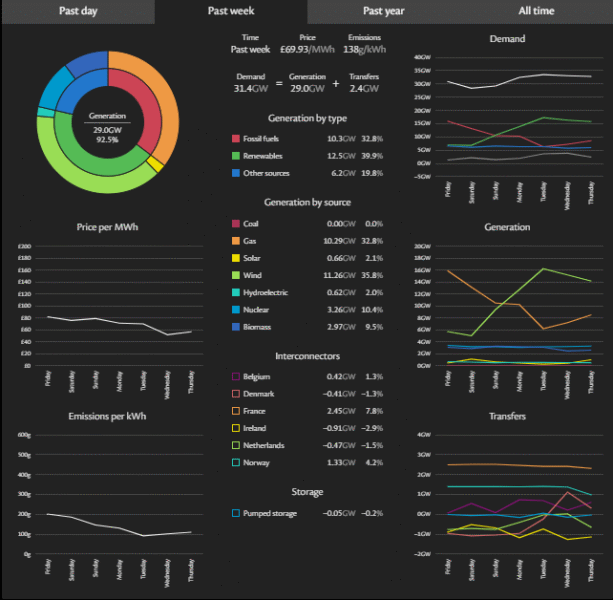Toggle the Norway interconnector box
The height and width of the screenshot is (600, 613).
[x=236, y=462]
